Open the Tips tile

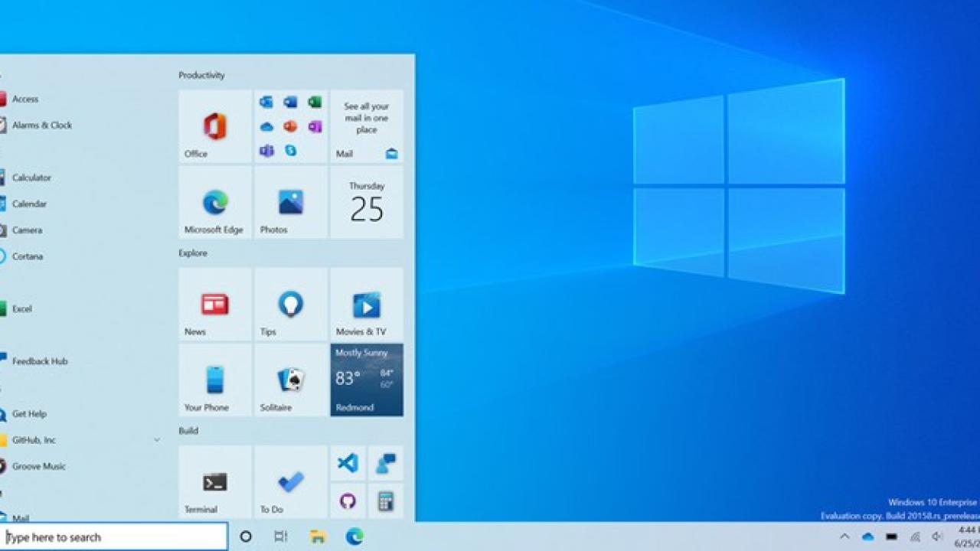[x=291, y=305]
